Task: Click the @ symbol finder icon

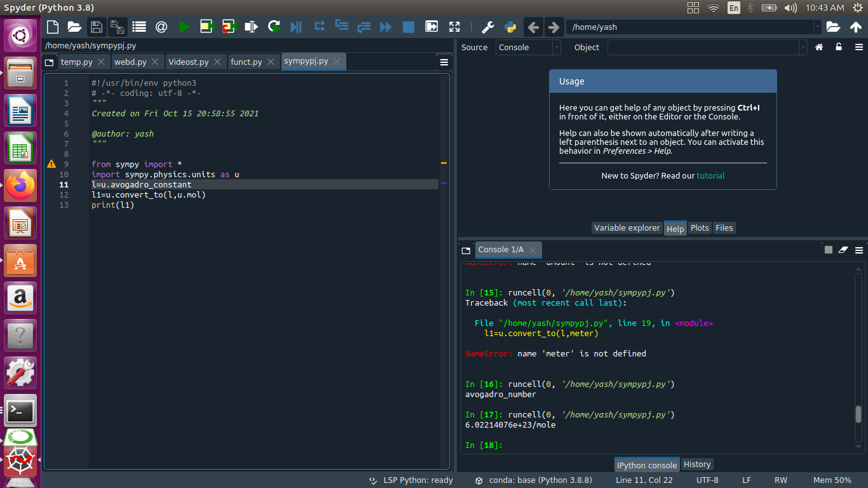Action: pos(161,27)
